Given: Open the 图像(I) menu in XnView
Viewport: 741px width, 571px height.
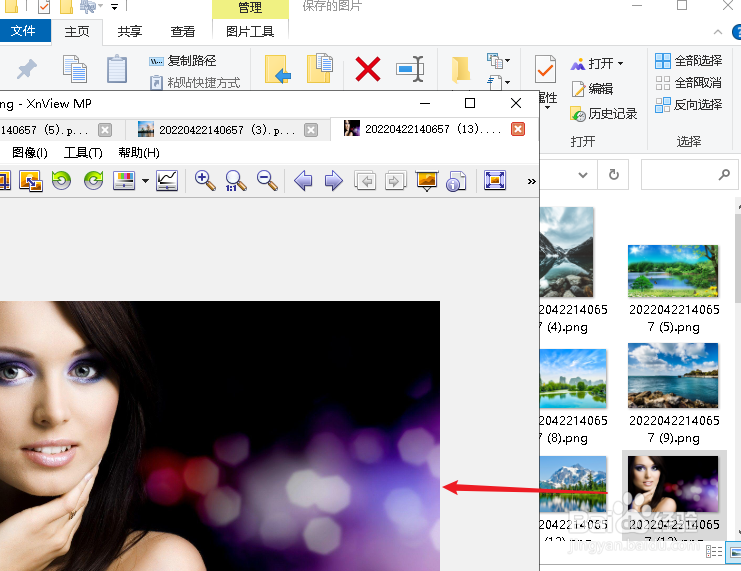Looking at the screenshot, I should click(30, 153).
